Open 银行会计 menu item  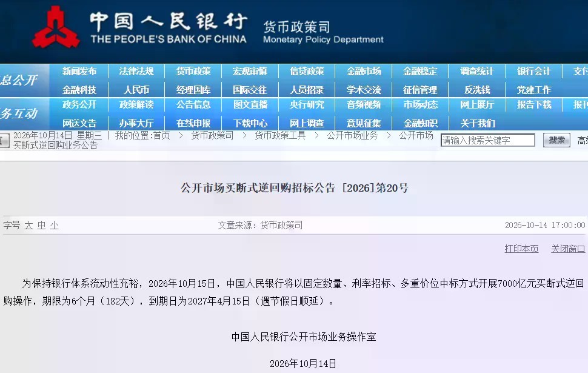pos(534,71)
